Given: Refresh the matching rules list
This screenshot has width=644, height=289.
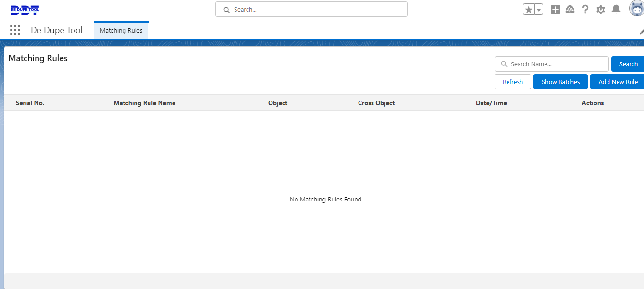Looking at the screenshot, I should click(x=512, y=82).
